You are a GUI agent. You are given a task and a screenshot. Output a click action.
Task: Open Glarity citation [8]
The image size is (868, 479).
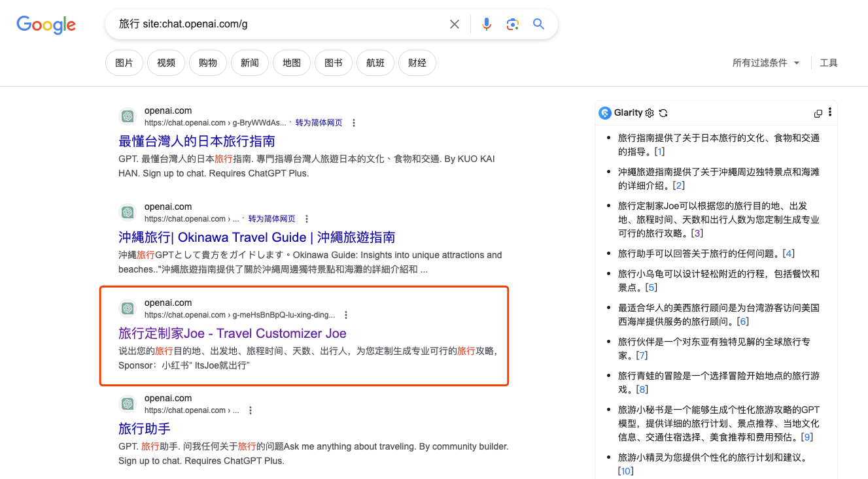coord(642,389)
